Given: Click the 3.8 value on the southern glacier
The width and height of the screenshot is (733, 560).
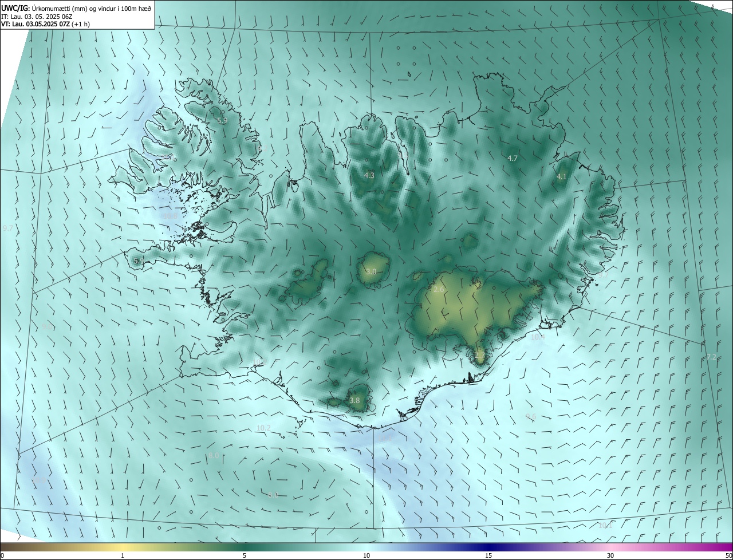Looking at the screenshot, I should tap(354, 400).
